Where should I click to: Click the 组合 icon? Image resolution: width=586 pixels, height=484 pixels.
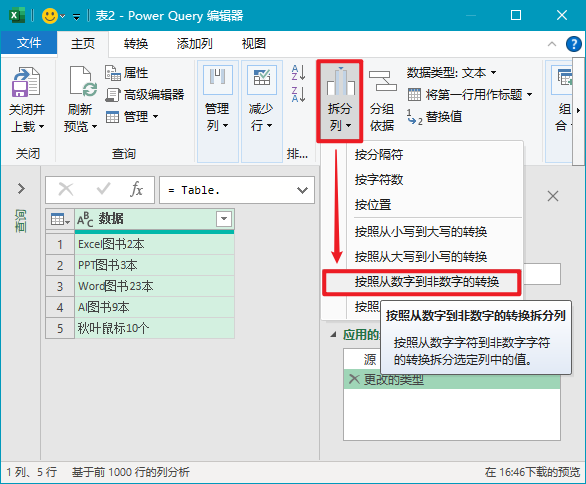(x=562, y=79)
